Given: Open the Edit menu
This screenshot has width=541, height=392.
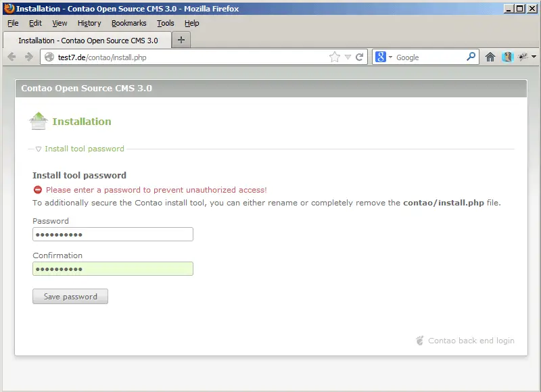Looking at the screenshot, I should point(35,23).
